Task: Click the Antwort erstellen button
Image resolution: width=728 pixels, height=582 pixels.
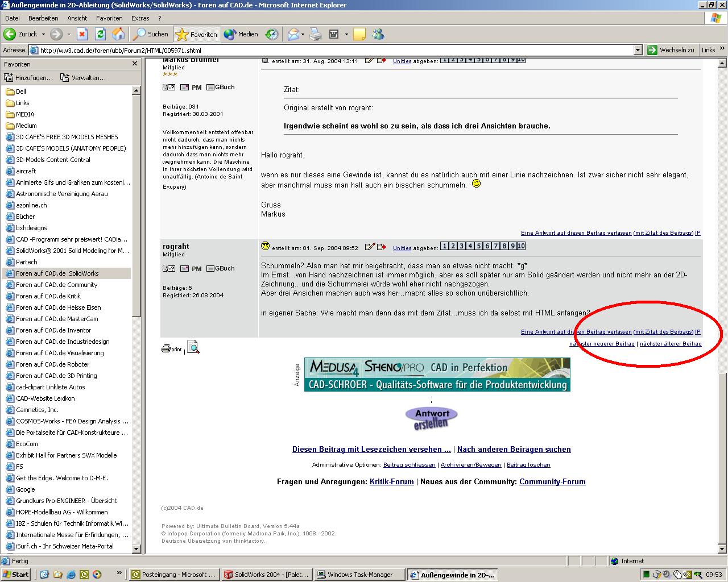Action: [432, 418]
